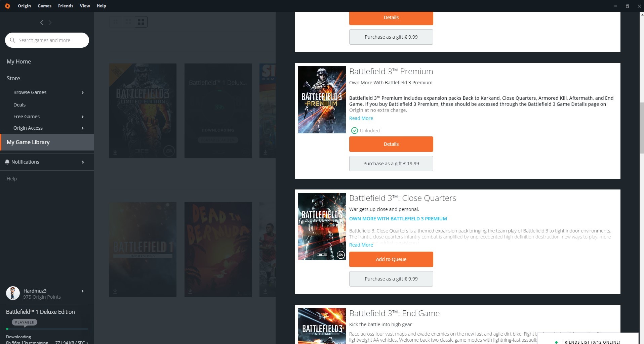Image resolution: width=644 pixels, height=344 pixels.
Task: Purchase Close Quarters as gift €9.99
Action: pos(391,279)
